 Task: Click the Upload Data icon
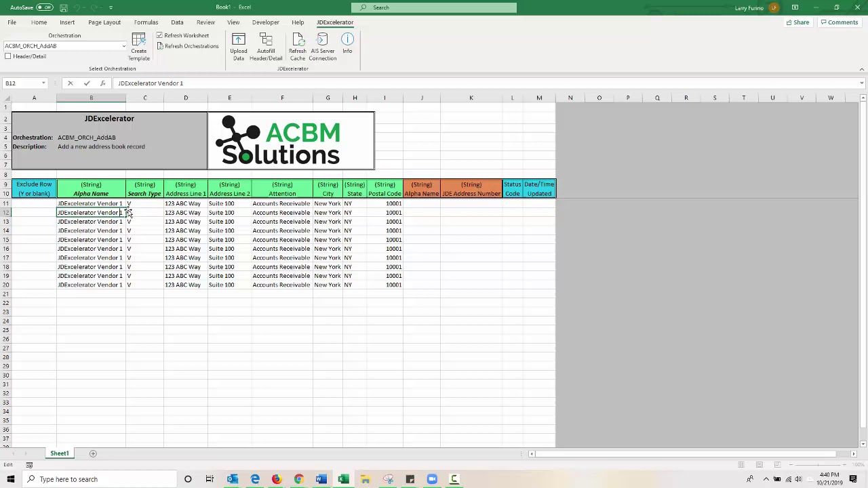coord(239,46)
